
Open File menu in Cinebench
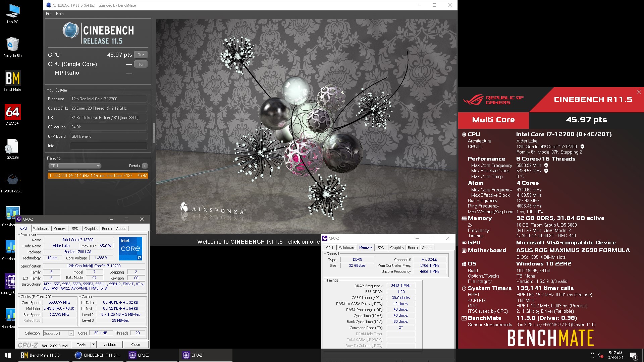(49, 14)
